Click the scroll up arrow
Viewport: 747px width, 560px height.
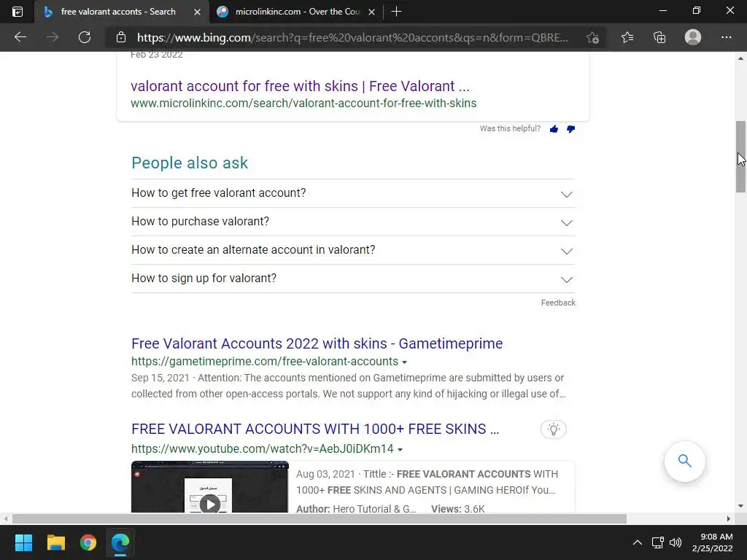click(740, 58)
